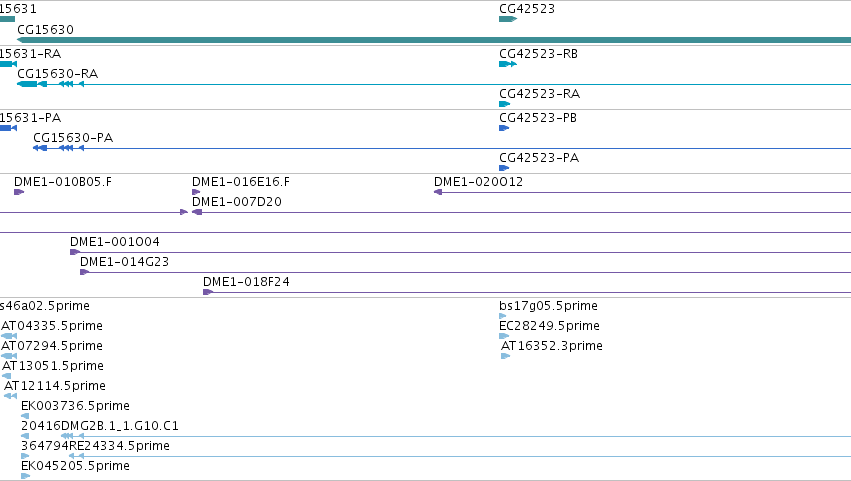Click the CG15630 gene label
Viewport: 851px width, 481px height.
46,29
